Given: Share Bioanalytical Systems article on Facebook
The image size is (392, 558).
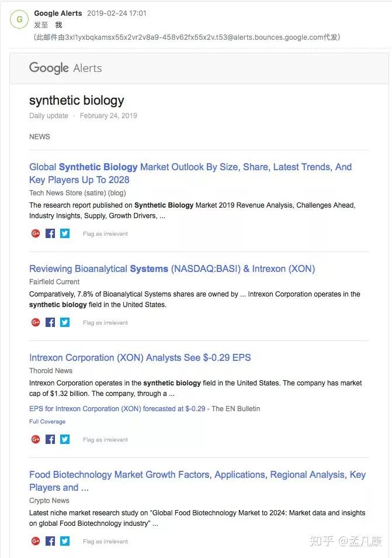Looking at the screenshot, I should 50,322.
